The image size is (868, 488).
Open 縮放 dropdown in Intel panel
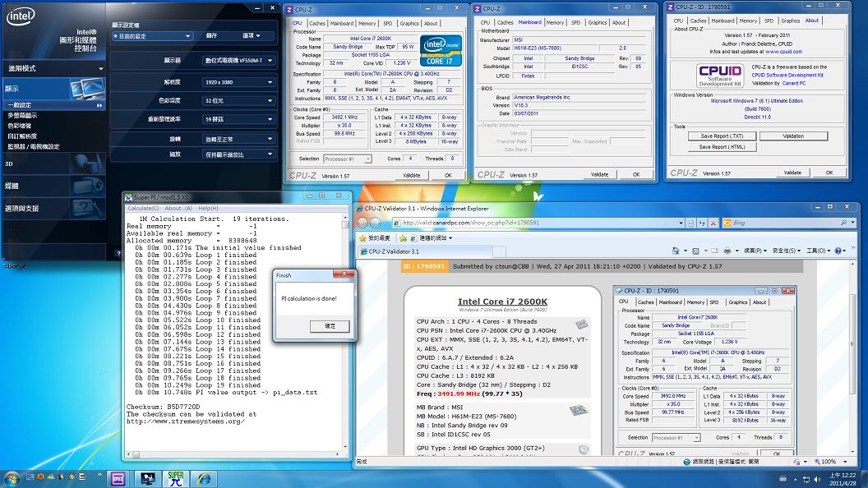tap(238, 154)
